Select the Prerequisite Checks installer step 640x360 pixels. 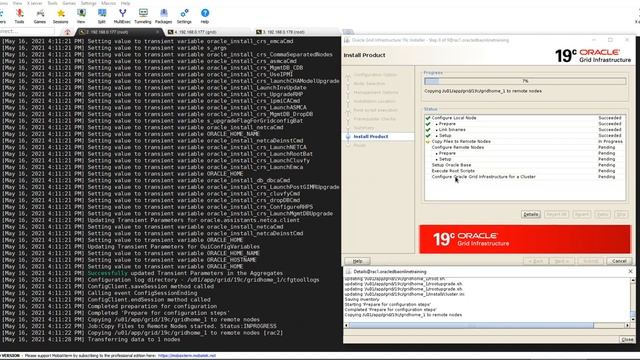[x=375, y=119]
